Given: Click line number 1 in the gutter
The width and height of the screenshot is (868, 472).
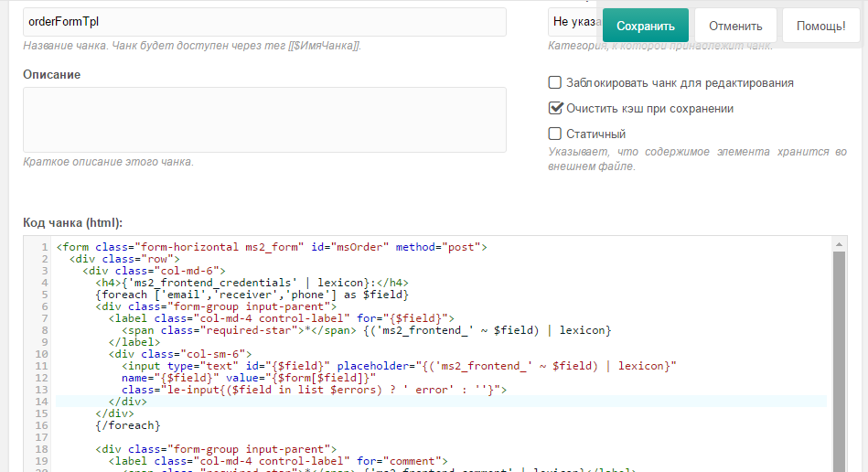Looking at the screenshot, I should (x=44, y=247).
